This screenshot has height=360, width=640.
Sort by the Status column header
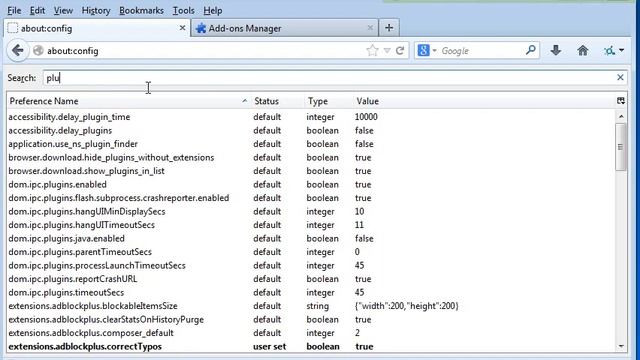[x=277, y=101]
